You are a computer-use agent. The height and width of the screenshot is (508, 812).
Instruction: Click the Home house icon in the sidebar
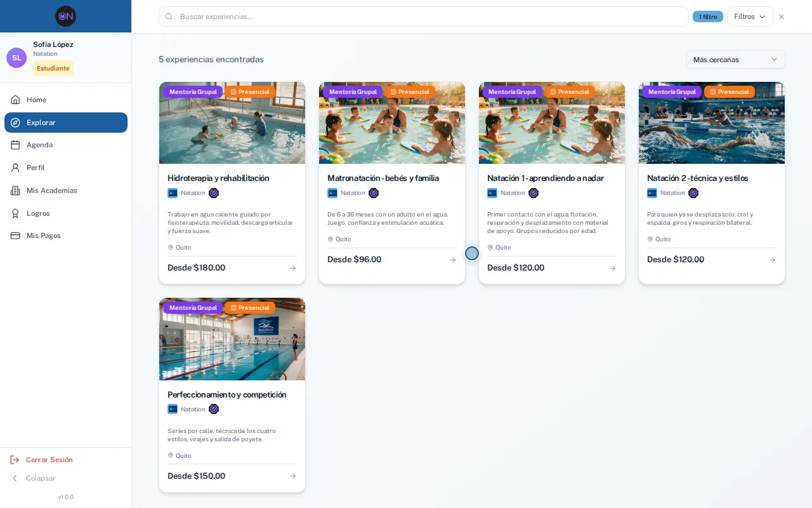click(15, 100)
